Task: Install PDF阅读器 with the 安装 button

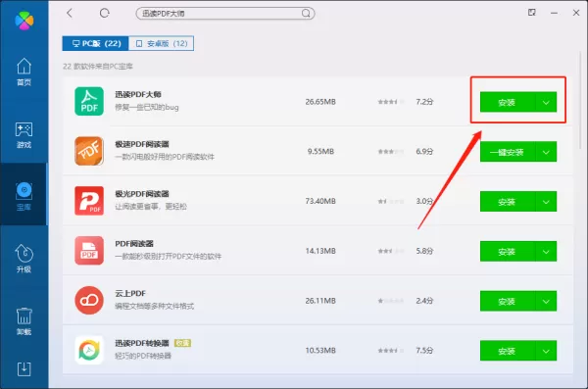Action: pyautogui.click(x=508, y=251)
